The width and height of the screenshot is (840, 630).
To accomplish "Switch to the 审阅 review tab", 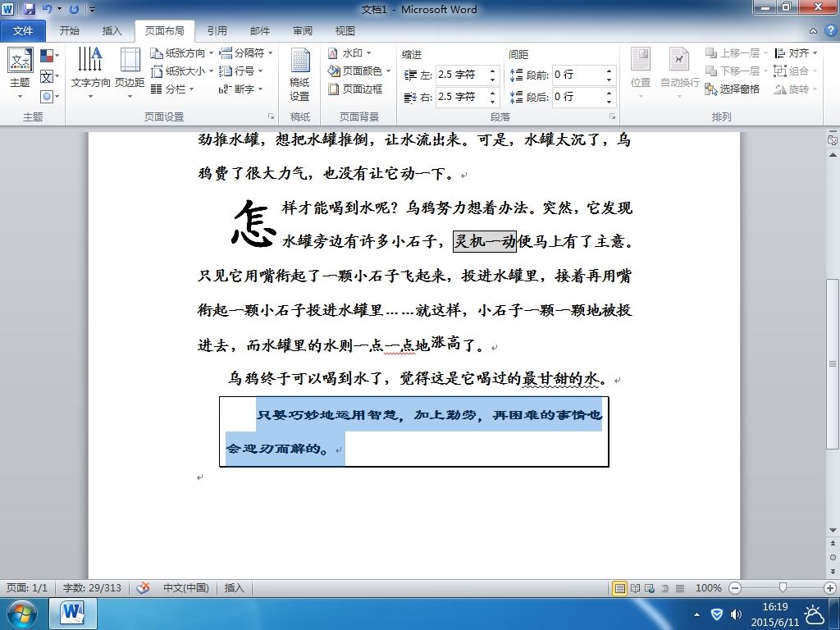I will [302, 31].
